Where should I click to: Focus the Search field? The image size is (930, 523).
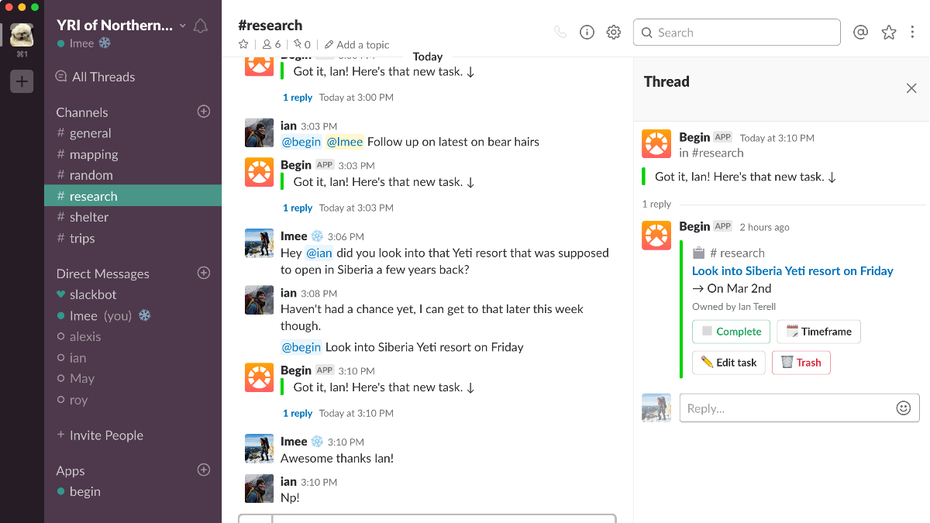(737, 32)
